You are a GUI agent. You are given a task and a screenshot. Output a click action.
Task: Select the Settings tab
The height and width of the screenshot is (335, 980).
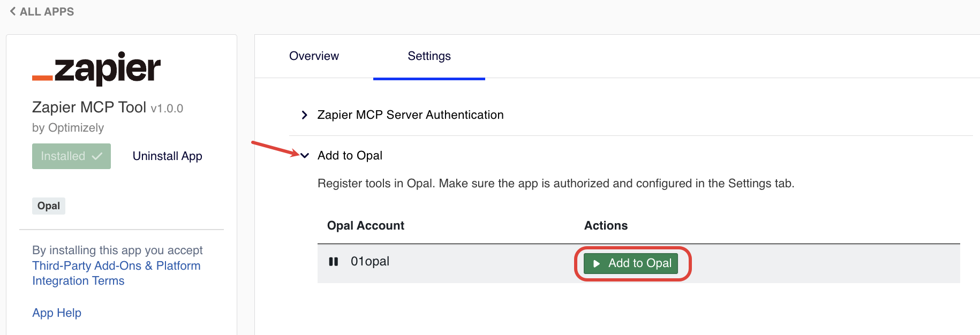coord(429,56)
